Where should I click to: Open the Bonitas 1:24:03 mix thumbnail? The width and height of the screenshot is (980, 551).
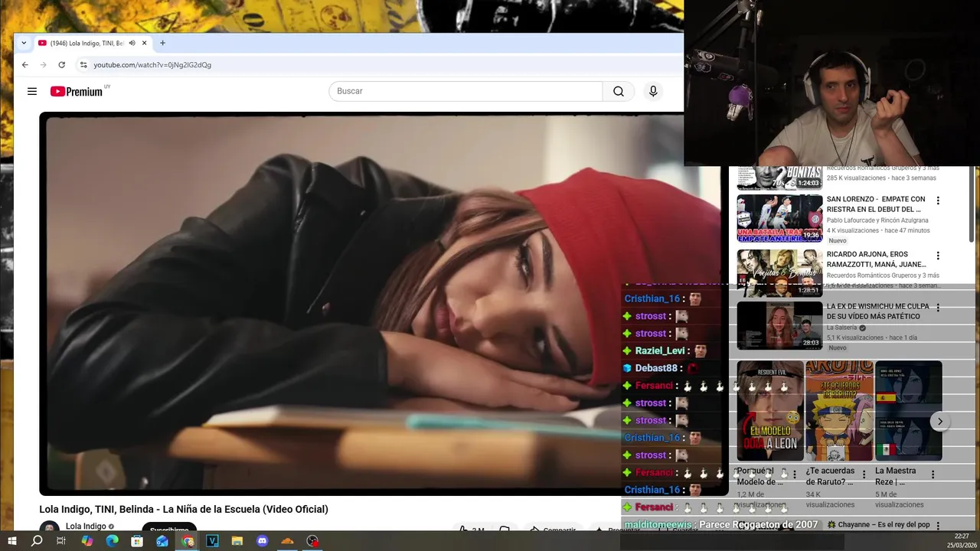click(x=779, y=178)
